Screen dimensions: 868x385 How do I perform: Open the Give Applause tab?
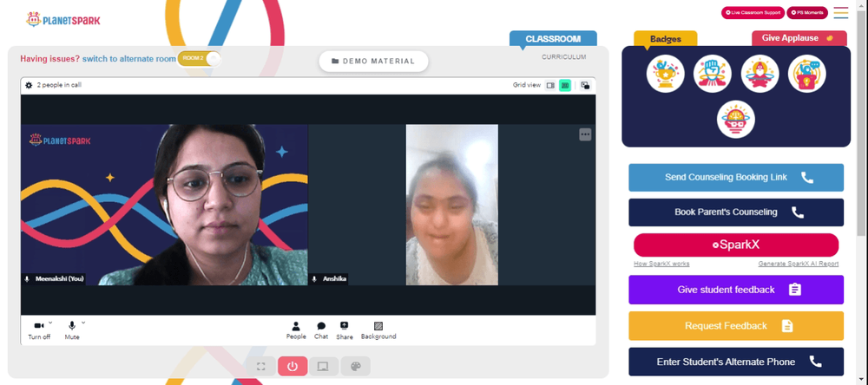(799, 38)
